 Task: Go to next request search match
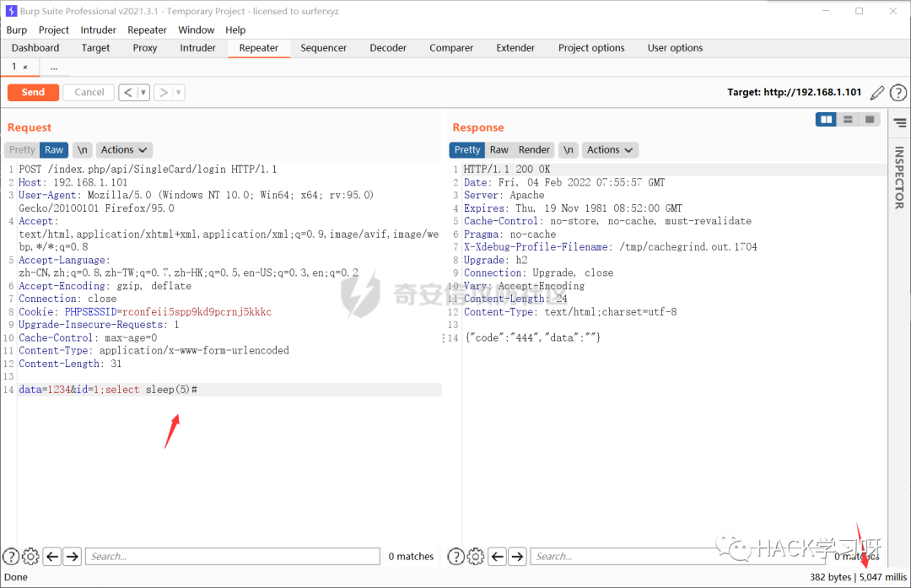point(73,557)
